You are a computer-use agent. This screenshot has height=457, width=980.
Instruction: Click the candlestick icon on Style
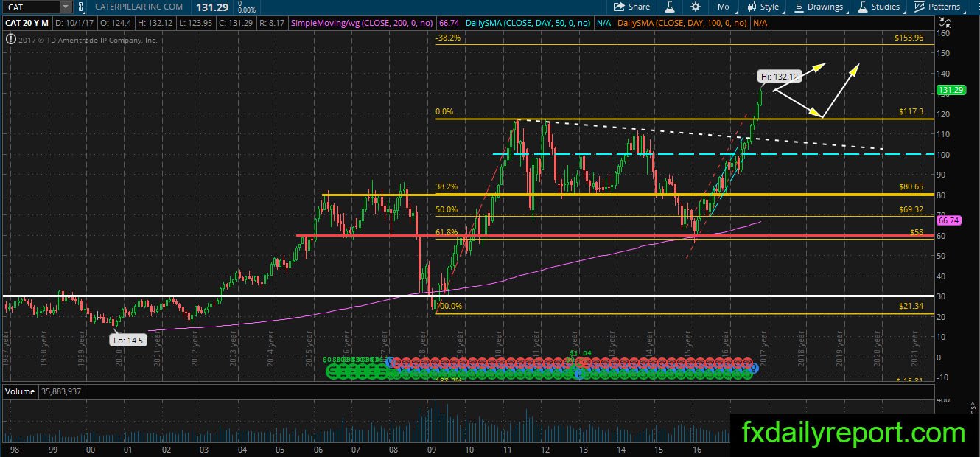(x=752, y=7)
